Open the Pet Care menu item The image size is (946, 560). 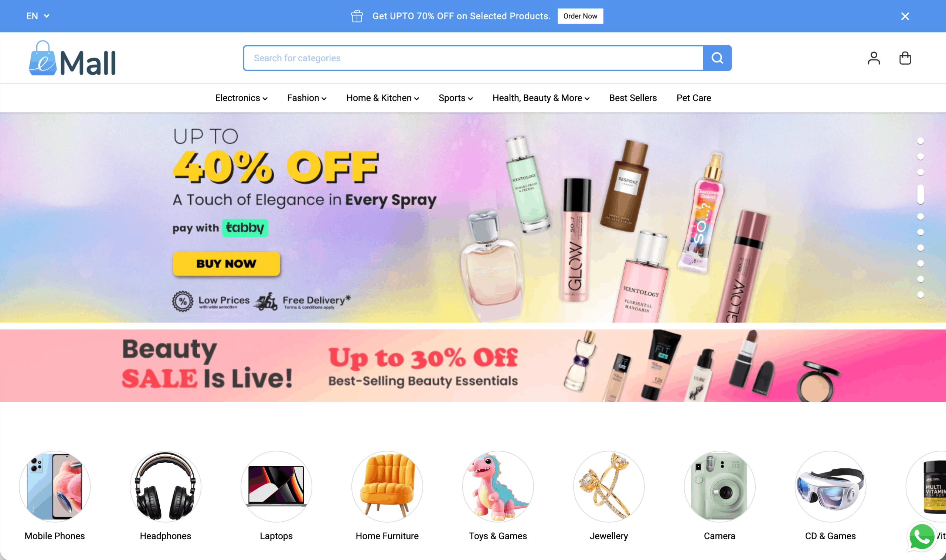[x=694, y=98]
